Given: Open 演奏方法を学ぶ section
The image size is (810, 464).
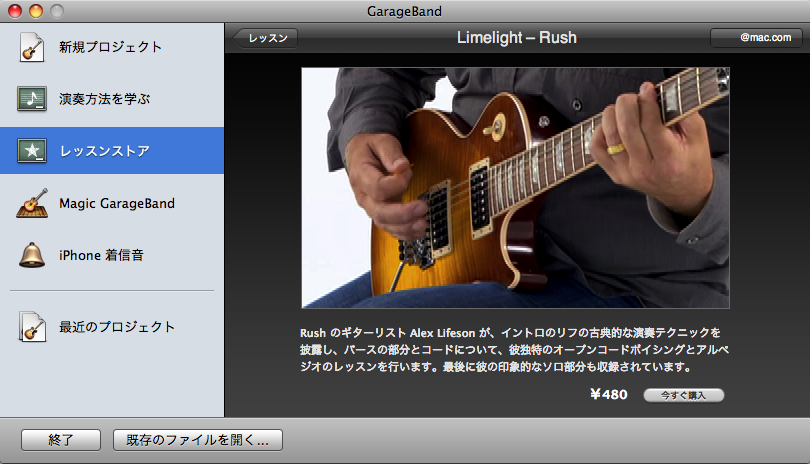Looking at the screenshot, I should click(112, 99).
